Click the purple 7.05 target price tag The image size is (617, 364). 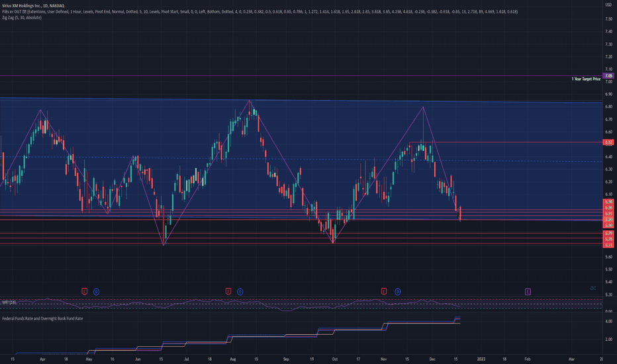point(608,75)
